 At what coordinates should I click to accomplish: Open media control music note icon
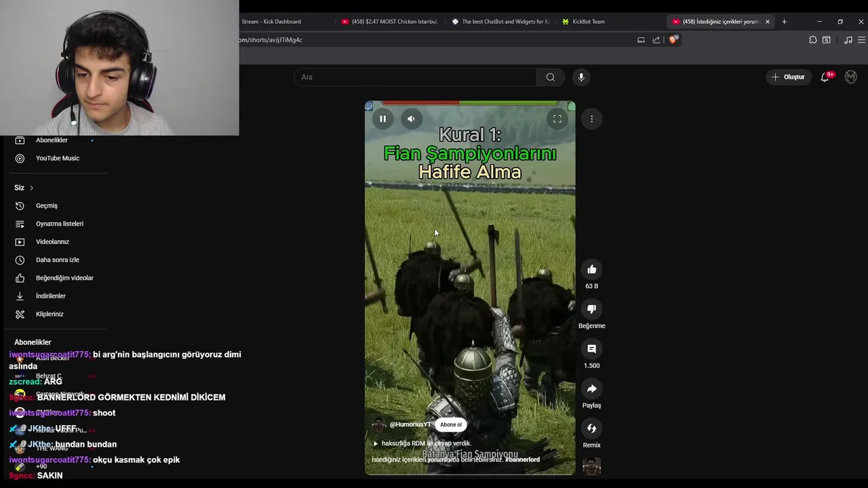click(848, 40)
